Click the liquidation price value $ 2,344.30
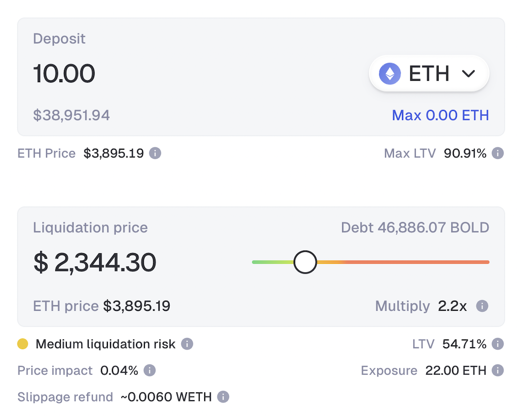Screen dimensions: 521x420 [95, 262]
